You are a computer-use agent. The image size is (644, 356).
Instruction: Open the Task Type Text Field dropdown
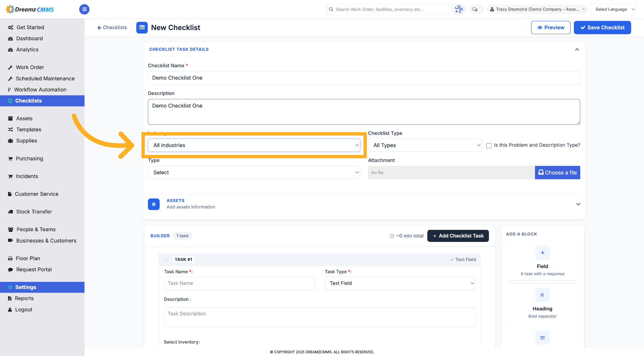coord(400,283)
